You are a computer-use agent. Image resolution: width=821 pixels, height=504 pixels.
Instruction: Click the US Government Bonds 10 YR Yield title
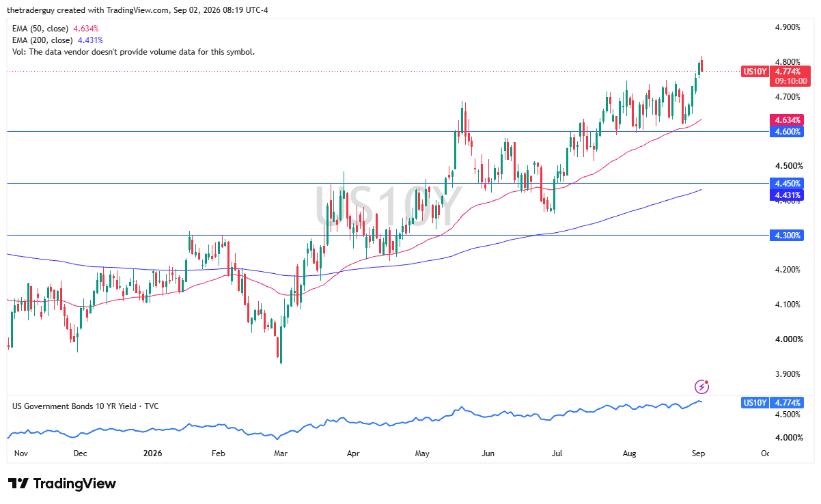[85, 406]
